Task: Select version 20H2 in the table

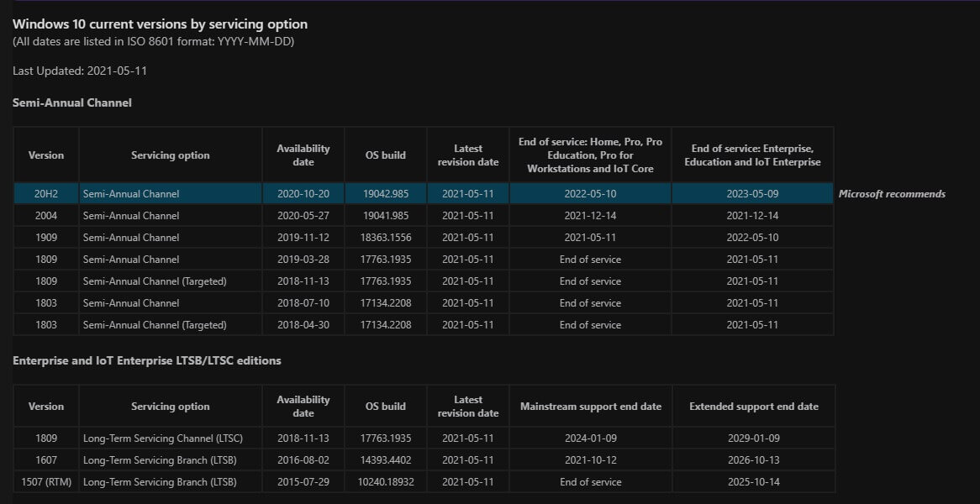Action: [x=46, y=193]
